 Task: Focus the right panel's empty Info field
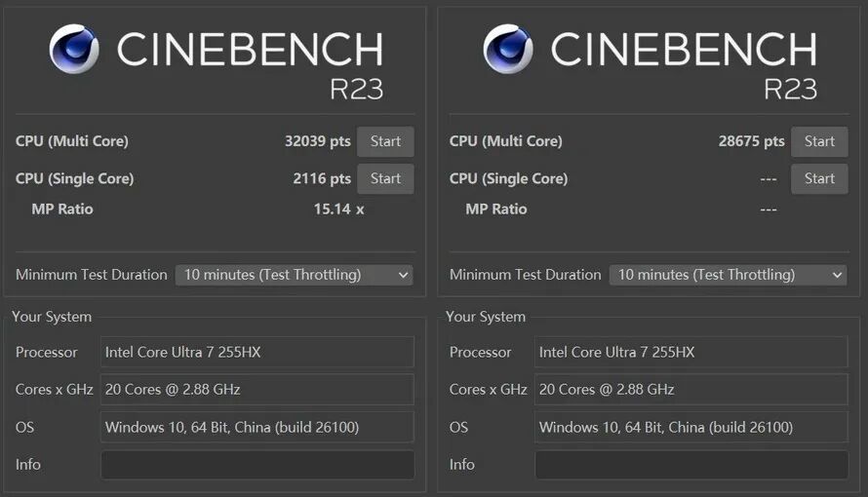click(691, 464)
